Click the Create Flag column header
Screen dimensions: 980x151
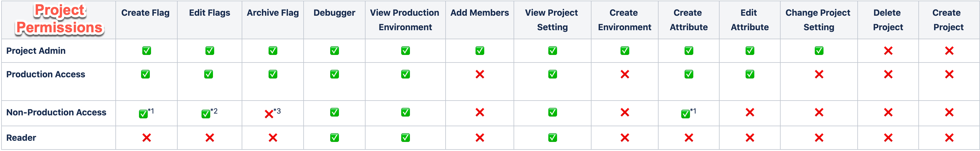pyautogui.click(x=145, y=13)
